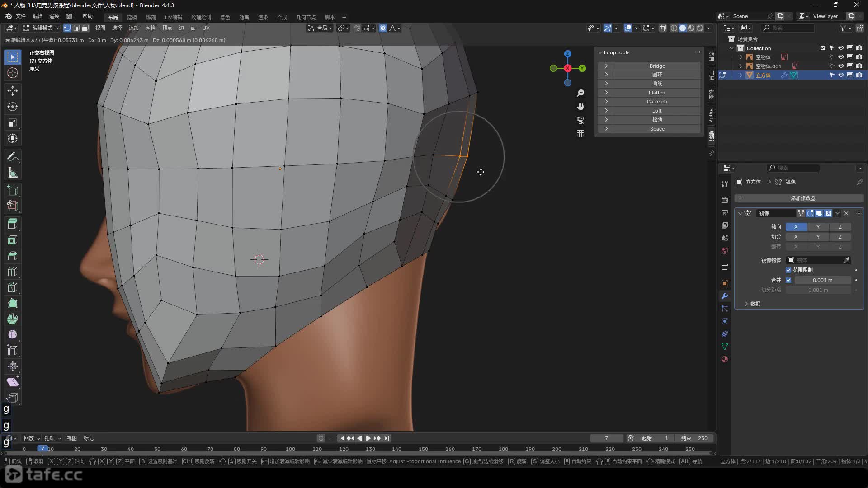Screen dimensions: 868x488
Task: Click the zoom viewport magnifier icon
Action: coord(580,93)
